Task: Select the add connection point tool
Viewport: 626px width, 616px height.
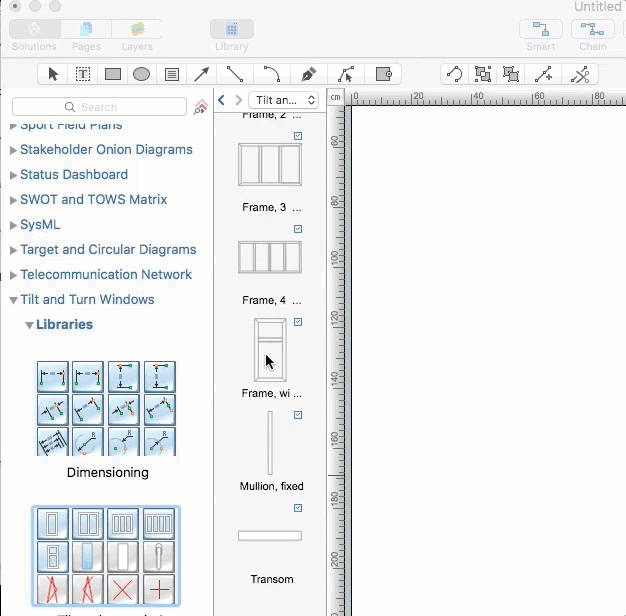Action: click(543, 74)
